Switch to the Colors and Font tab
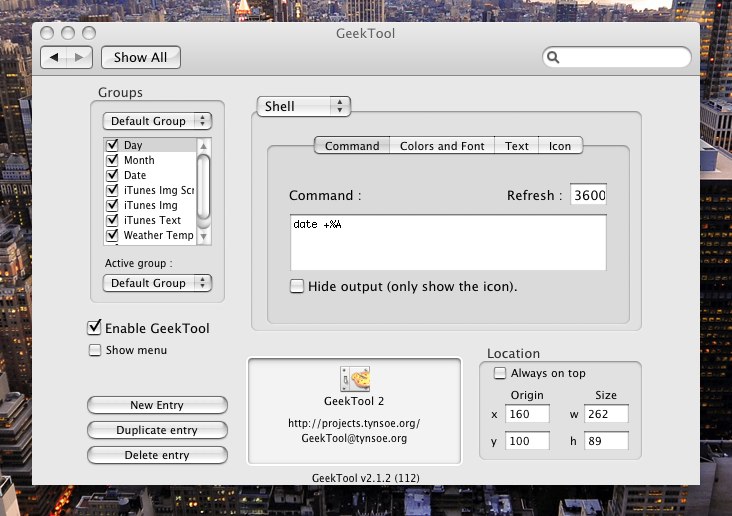732x516 pixels. click(x=442, y=146)
